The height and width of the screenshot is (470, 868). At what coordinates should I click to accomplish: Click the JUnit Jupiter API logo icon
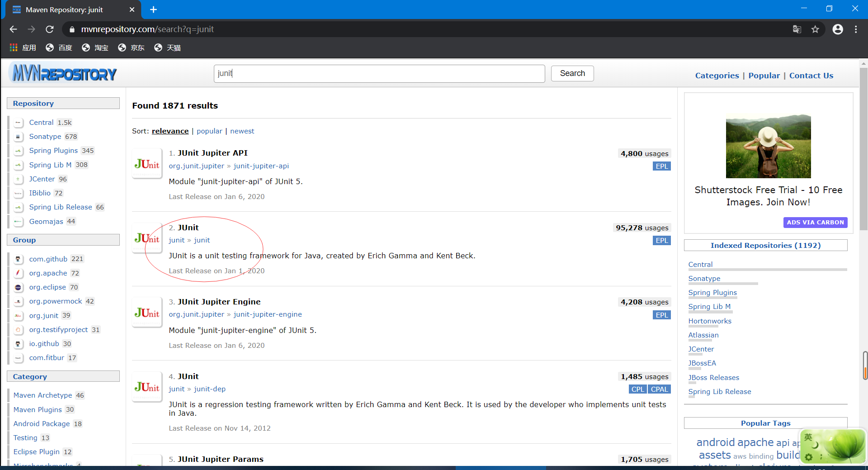tap(147, 164)
